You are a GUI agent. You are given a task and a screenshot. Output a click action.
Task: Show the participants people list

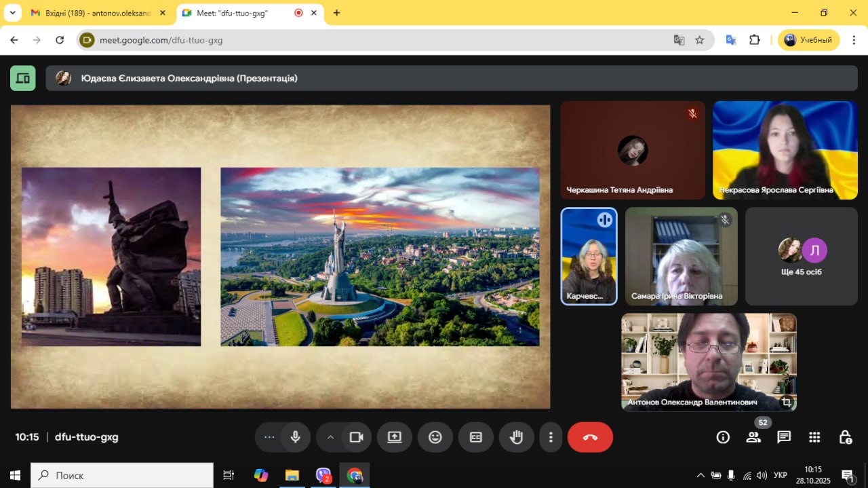click(753, 437)
